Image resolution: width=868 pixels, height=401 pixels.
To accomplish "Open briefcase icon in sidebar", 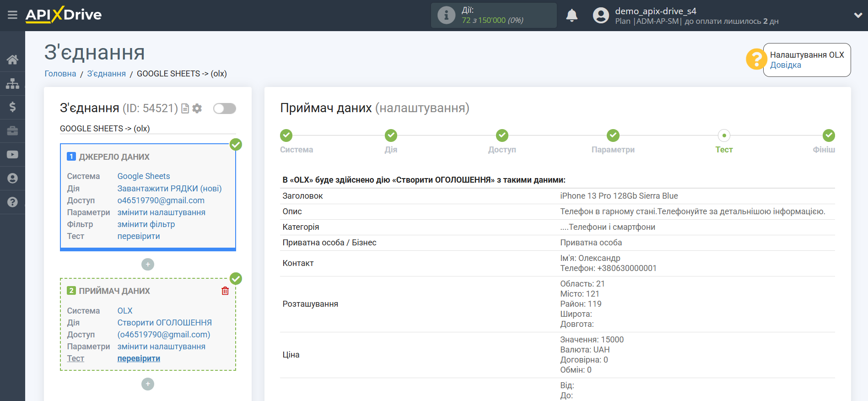I will pos(12,131).
